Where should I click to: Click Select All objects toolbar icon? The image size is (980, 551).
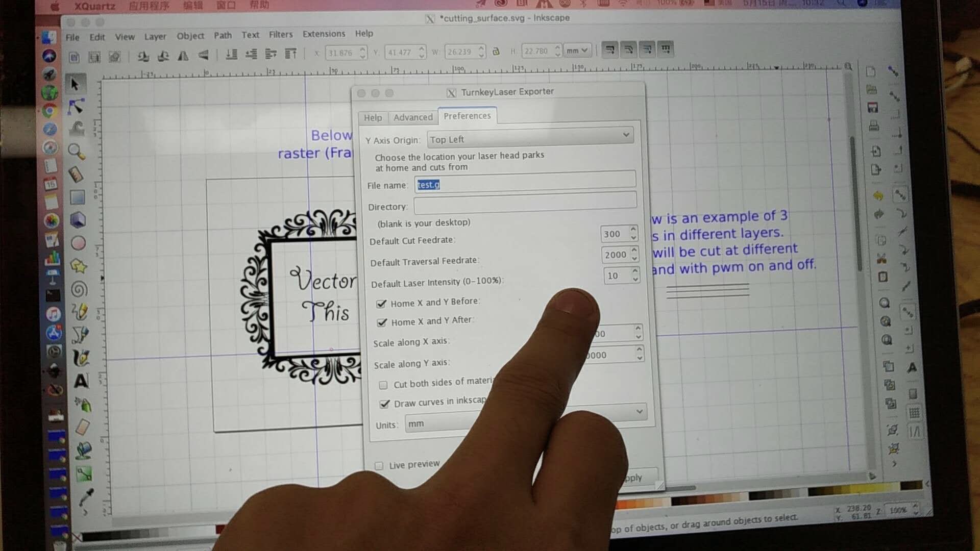(x=75, y=57)
